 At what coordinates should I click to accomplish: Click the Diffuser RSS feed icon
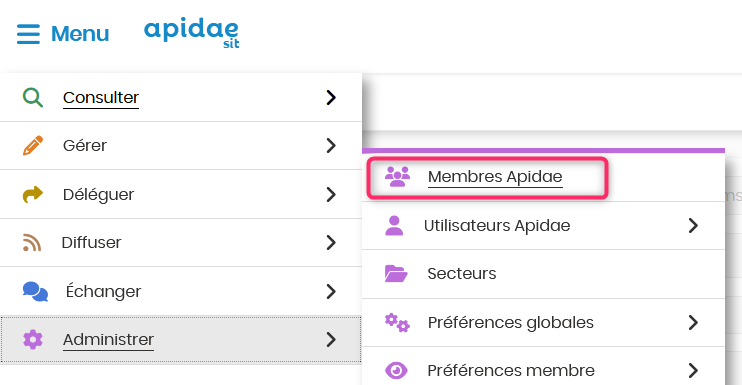pos(32,243)
